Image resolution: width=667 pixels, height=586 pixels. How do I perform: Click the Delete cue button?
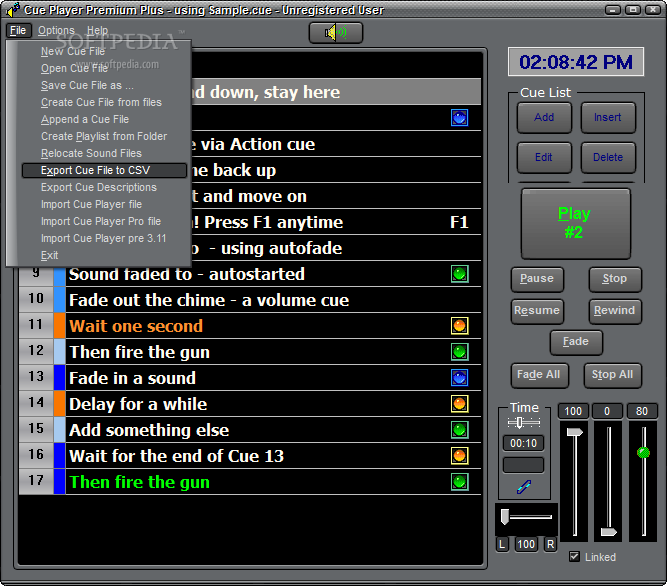pos(608,157)
